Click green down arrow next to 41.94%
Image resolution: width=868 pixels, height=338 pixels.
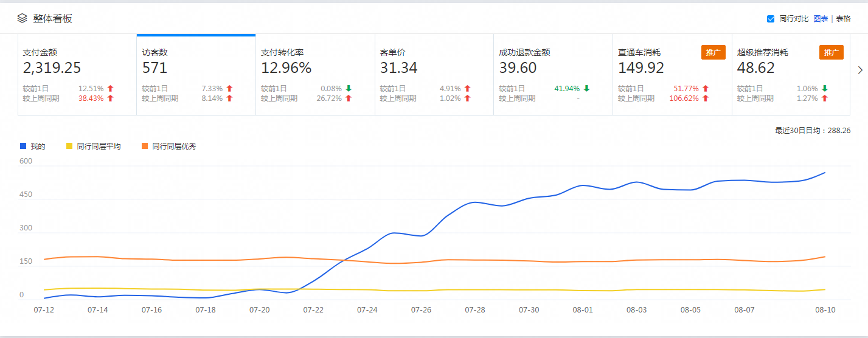[x=586, y=88]
